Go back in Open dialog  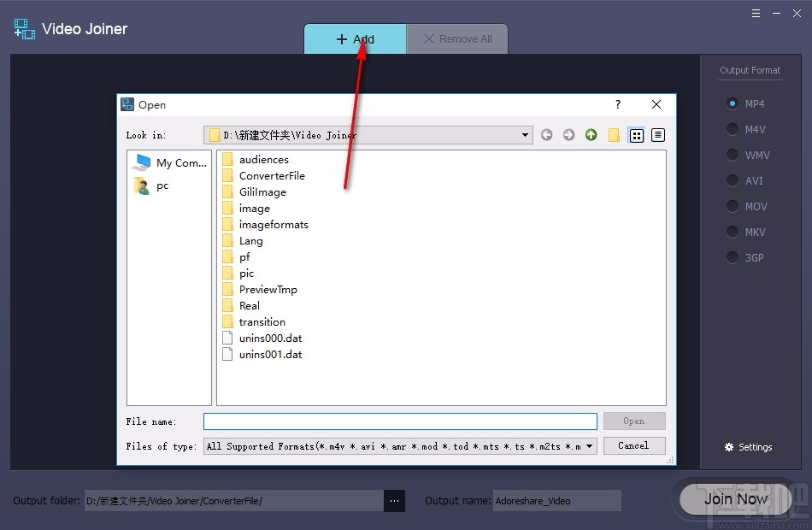(546, 135)
